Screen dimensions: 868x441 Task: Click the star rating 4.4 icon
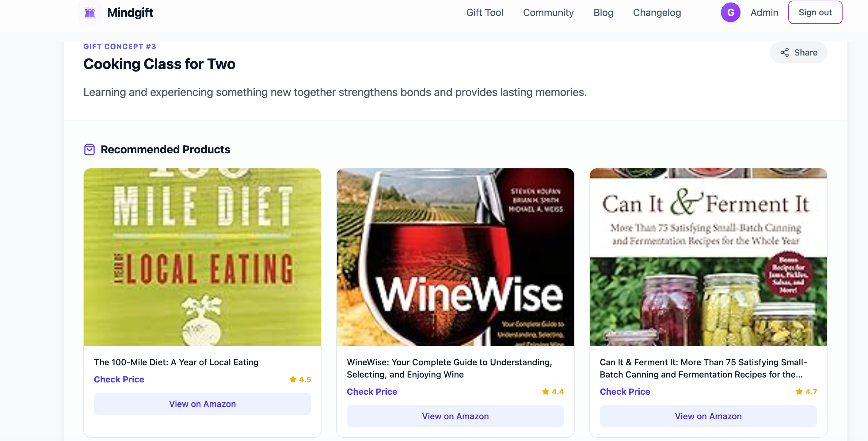pyautogui.click(x=545, y=391)
